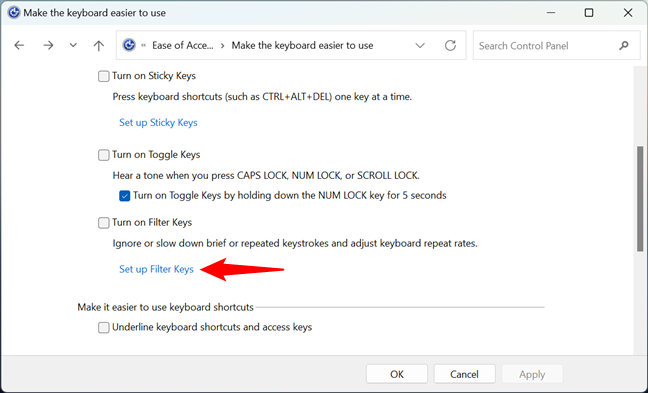Click the OK button
The height and width of the screenshot is (393, 648).
(x=397, y=374)
